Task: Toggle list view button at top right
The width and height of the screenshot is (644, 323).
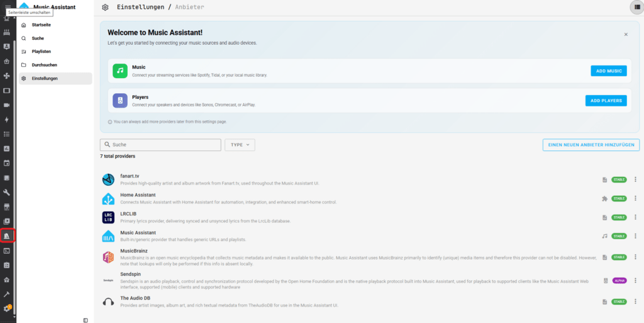Action: coord(637,7)
